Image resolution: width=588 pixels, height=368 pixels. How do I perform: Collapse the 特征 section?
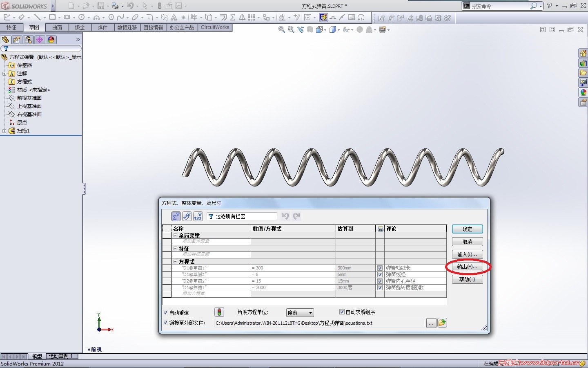(x=176, y=249)
